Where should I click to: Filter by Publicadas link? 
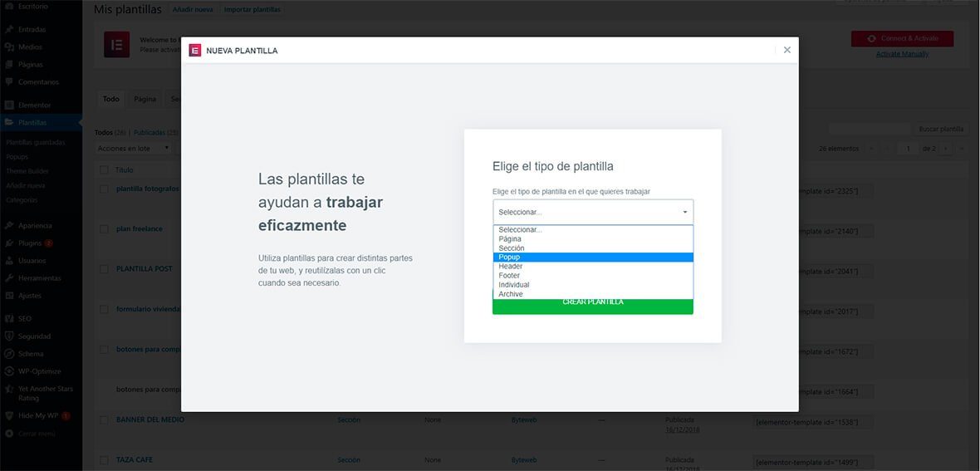149,133
